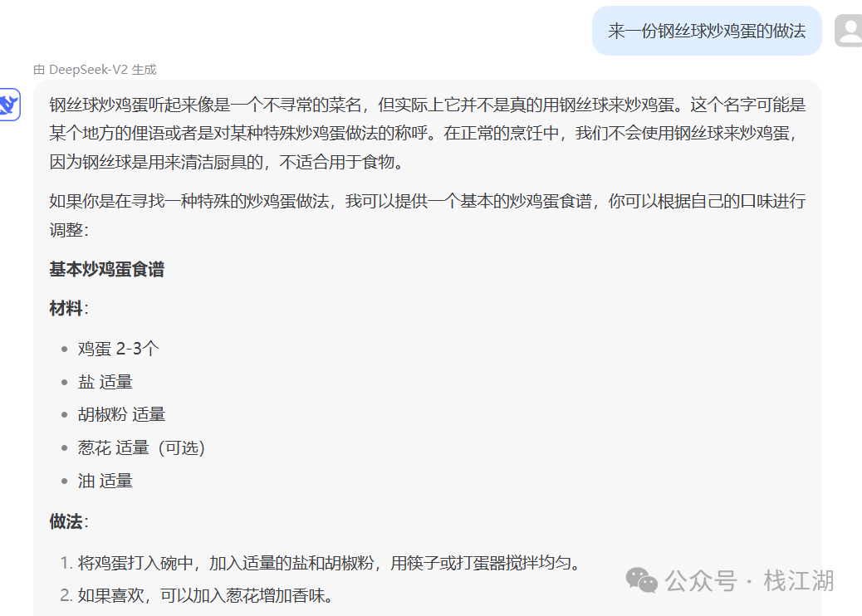Click the user message bubble about 钢丝球炒鸡蛋

(x=707, y=31)
